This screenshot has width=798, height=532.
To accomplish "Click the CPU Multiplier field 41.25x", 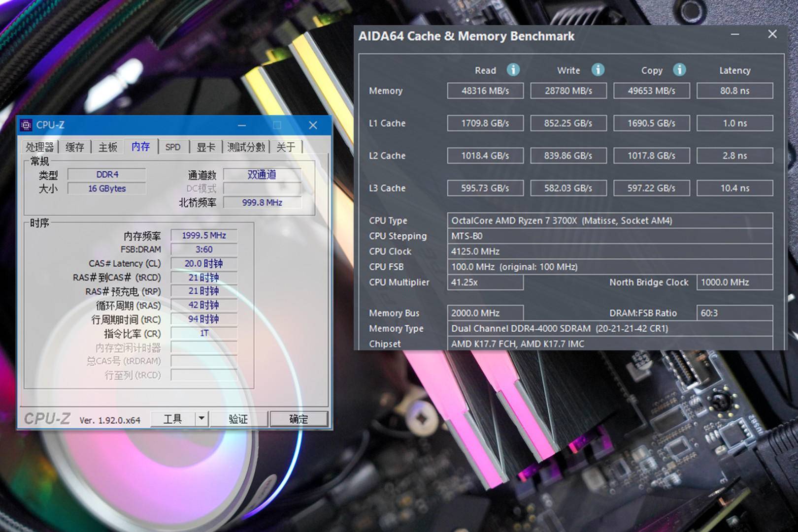I will point(485,282).
